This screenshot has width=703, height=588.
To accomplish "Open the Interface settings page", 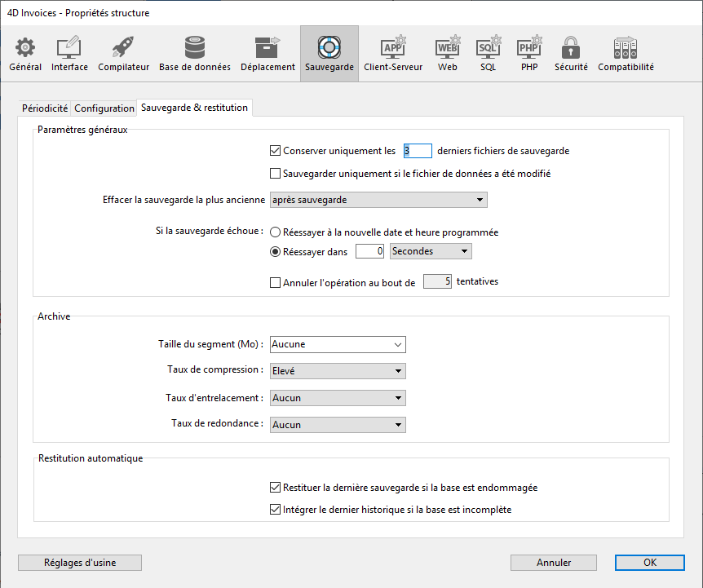I will tap(69, 48).
